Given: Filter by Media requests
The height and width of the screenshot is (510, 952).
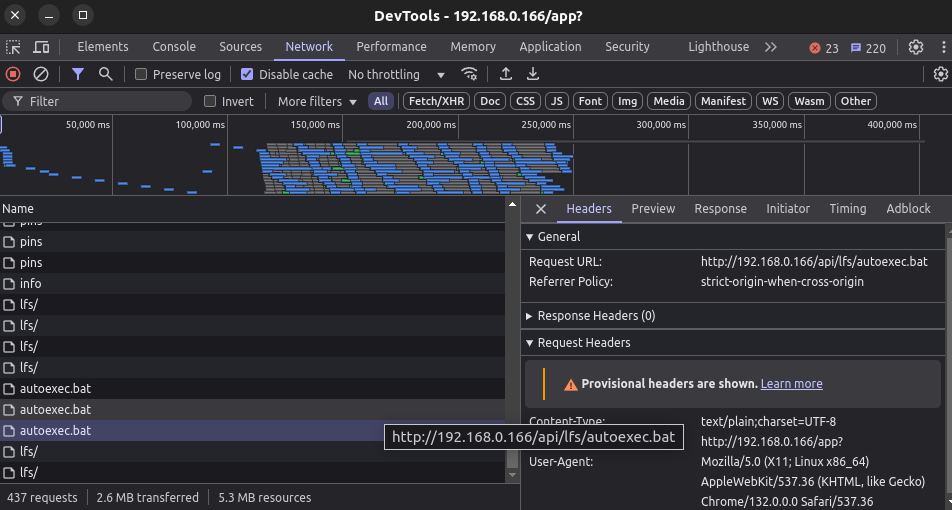Looking at the screenshot, I should coord(669,101).
